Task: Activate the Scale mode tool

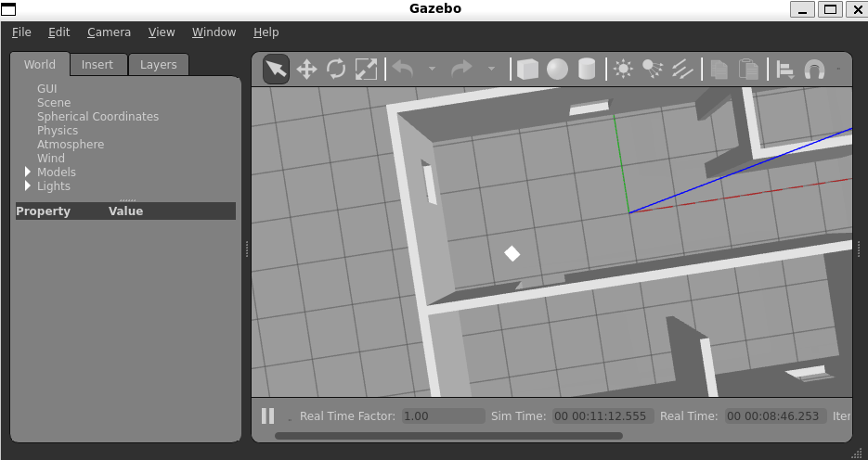Action: point(366,70)
